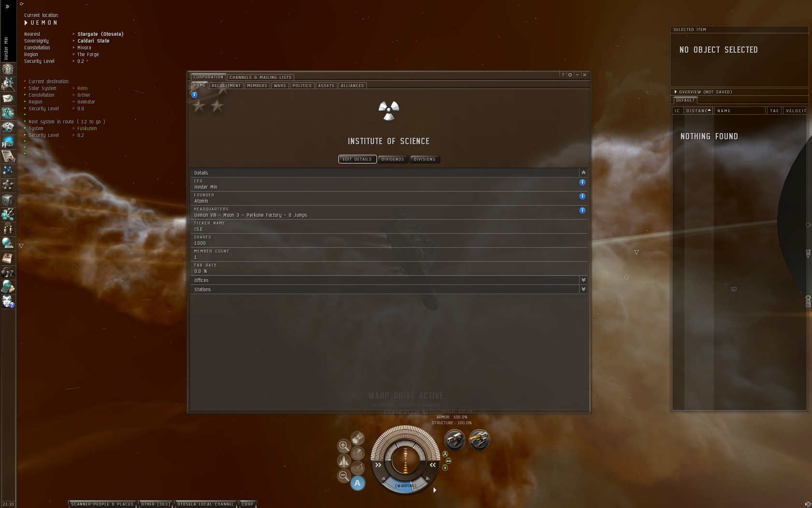
Task: Open the Journal book icon in sidebar
Action: [8, 257]
